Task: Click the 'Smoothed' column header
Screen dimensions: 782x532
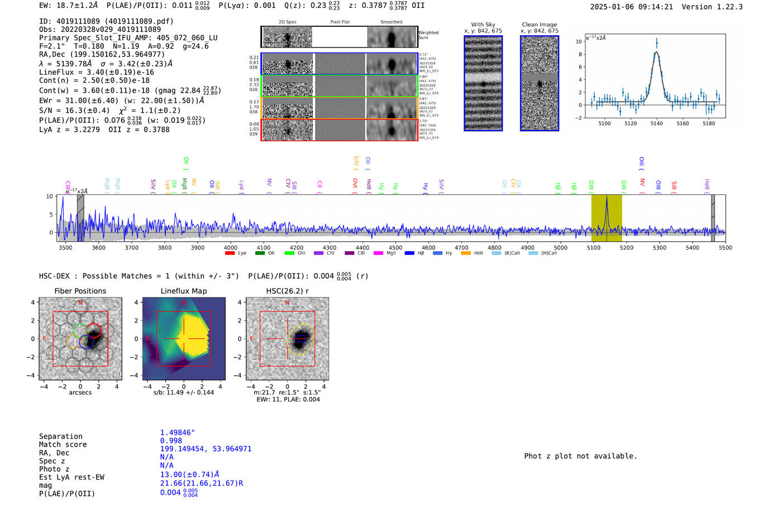Action: pyautogui.click(x=392, y=22)
